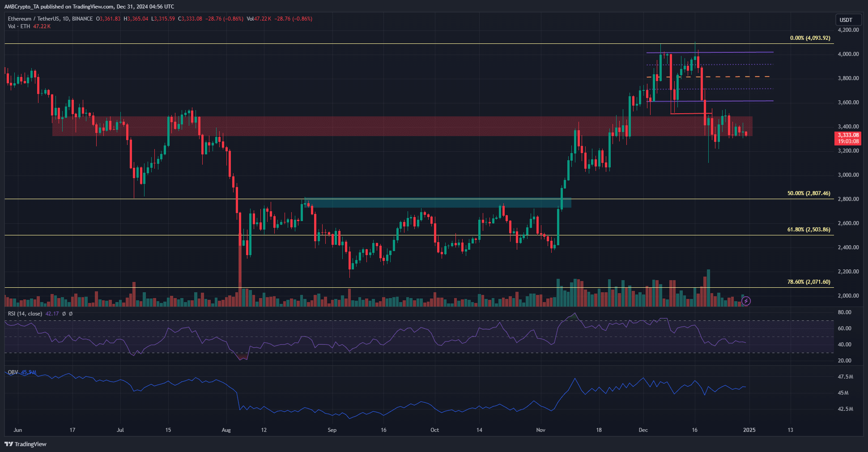Select the Ethereum / TetherUS symbol name
Image resolution: width=868 pixels, height=452 pixels.
pyautogui.click(x=35, y=19)
